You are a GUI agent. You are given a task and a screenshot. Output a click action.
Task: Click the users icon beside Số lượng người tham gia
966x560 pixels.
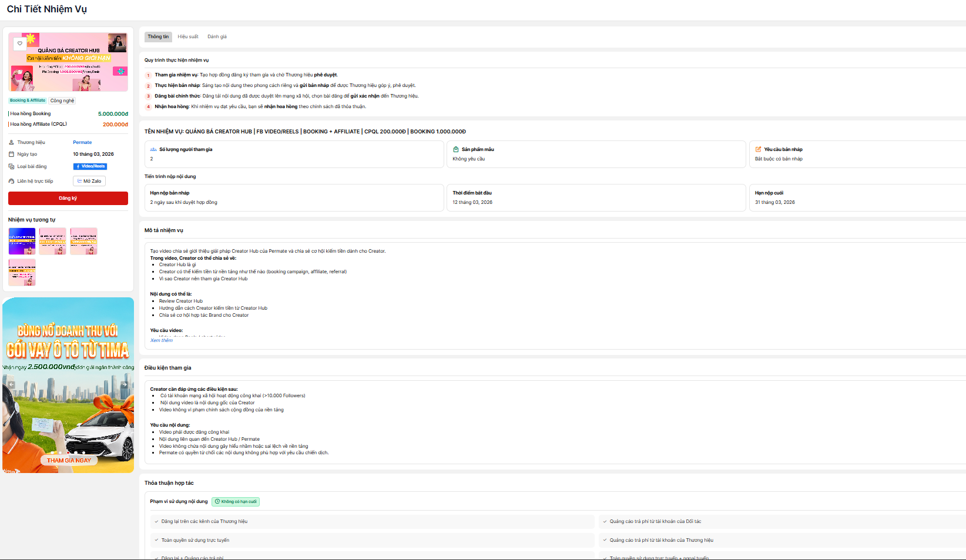click(153, 149)
